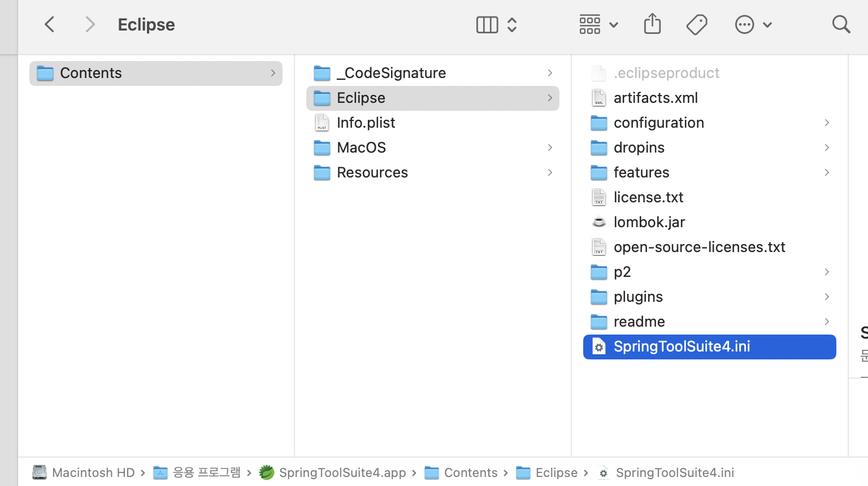
Task: Click the gear icon on SpringToolSuite4.ini
Action: 598,346
